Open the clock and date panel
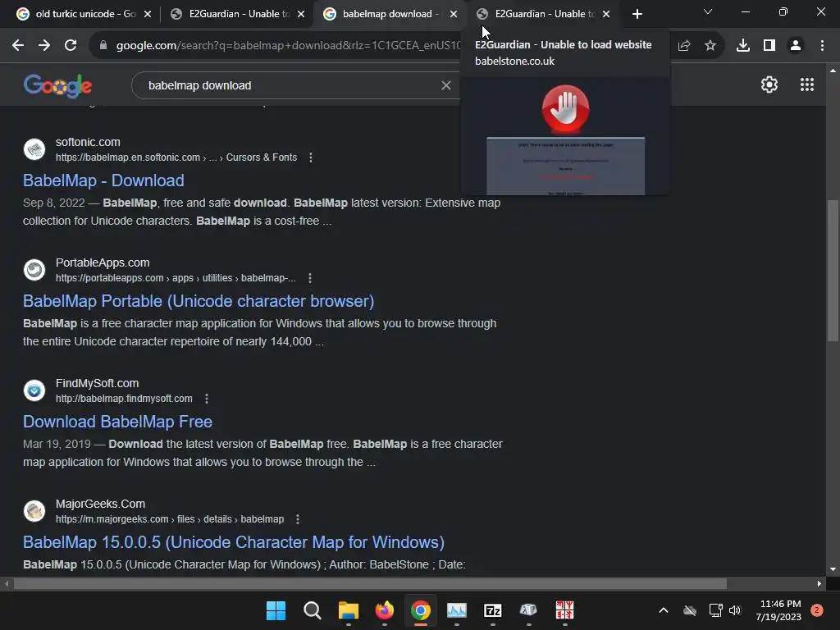The width and height of the screenshot is (840, 630). [779, 610]
